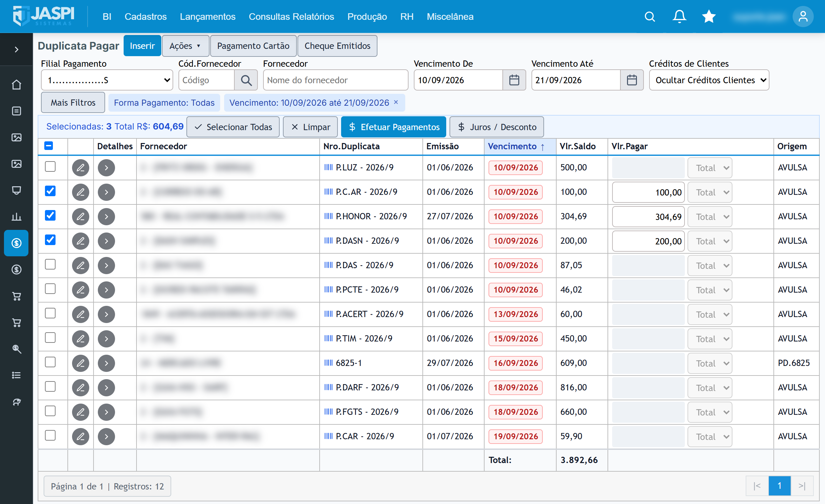This screenshot has height=504, width=825.
Task: Search supplier code with magnifier button
Action: tap(246, 80)
